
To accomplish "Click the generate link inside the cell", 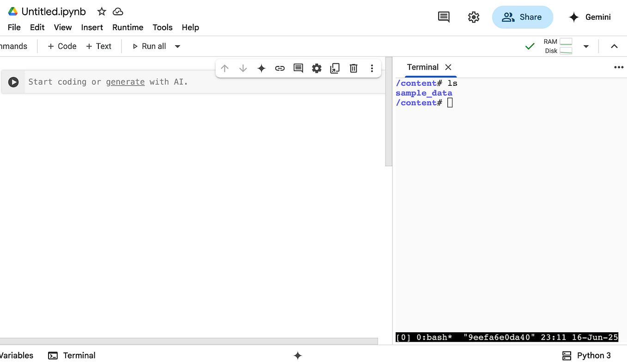I will pos(125,82).
